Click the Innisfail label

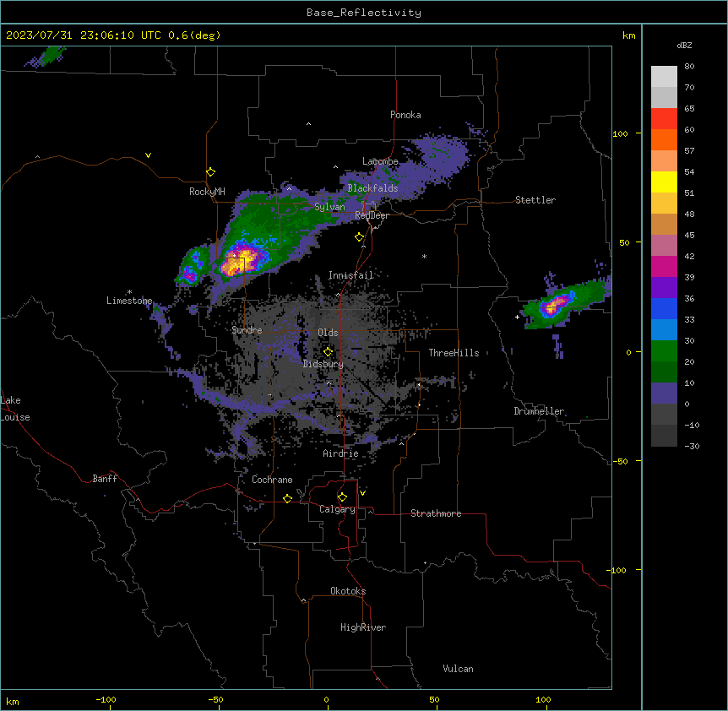[351, 275]
